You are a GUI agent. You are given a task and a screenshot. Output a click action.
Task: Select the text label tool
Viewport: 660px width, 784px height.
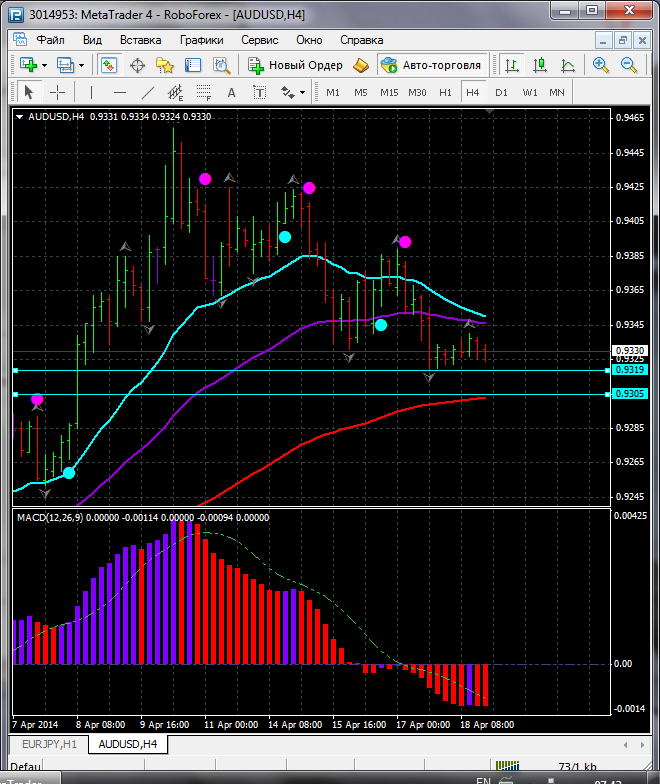(231, 92)
